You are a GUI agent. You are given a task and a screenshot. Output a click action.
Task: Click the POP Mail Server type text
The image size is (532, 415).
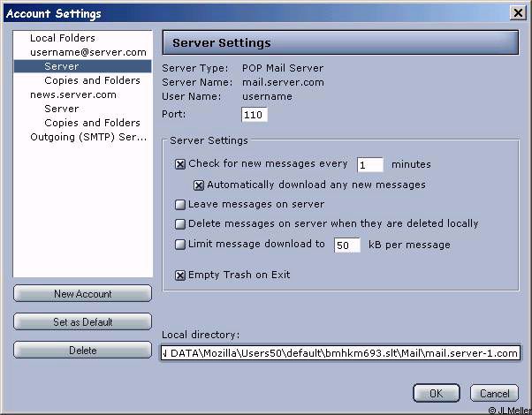[x=283, y=68]
